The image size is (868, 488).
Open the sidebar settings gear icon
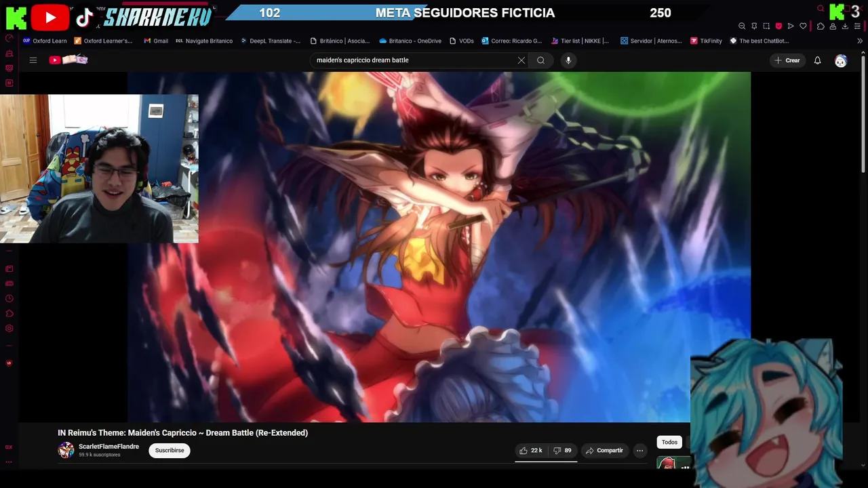tap(9, 328)
